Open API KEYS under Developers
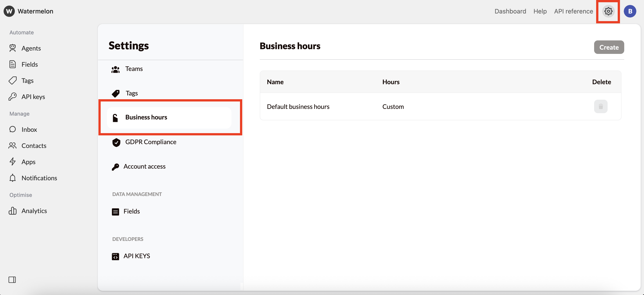The width and height of the screenshot is (644, 295). tap(136, 256)
